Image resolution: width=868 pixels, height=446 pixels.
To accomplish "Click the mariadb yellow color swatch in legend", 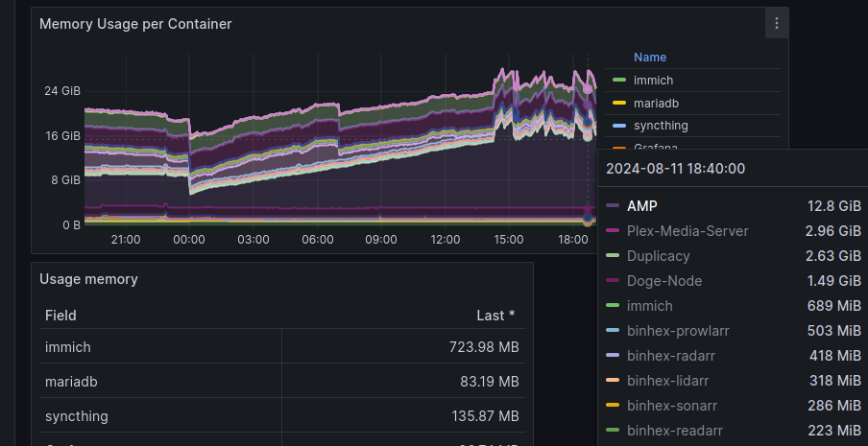I will click(x=619, y=103).
